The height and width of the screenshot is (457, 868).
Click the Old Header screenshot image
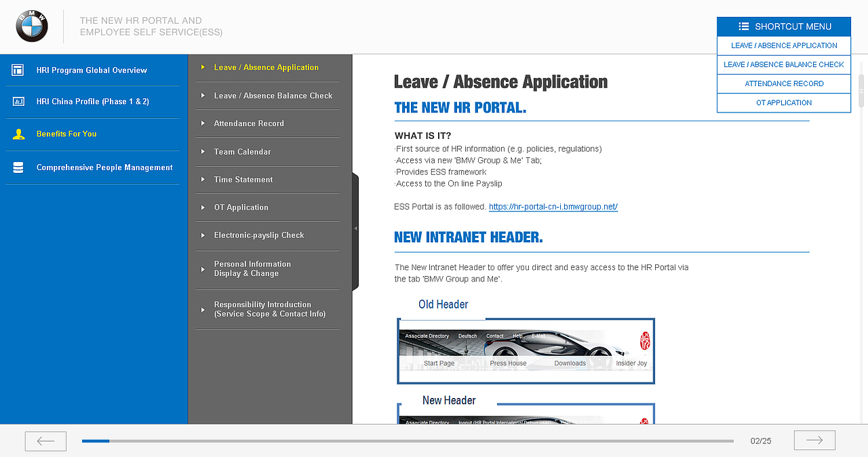tap(526, 351)
